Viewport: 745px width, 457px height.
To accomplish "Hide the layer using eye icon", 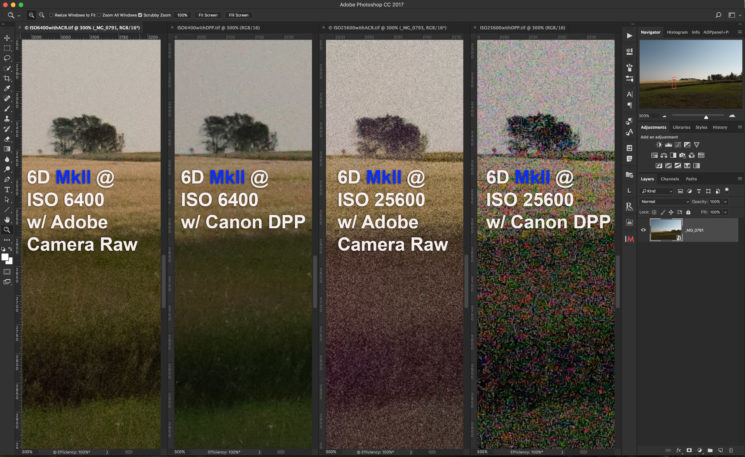I will tap(644, 230).
